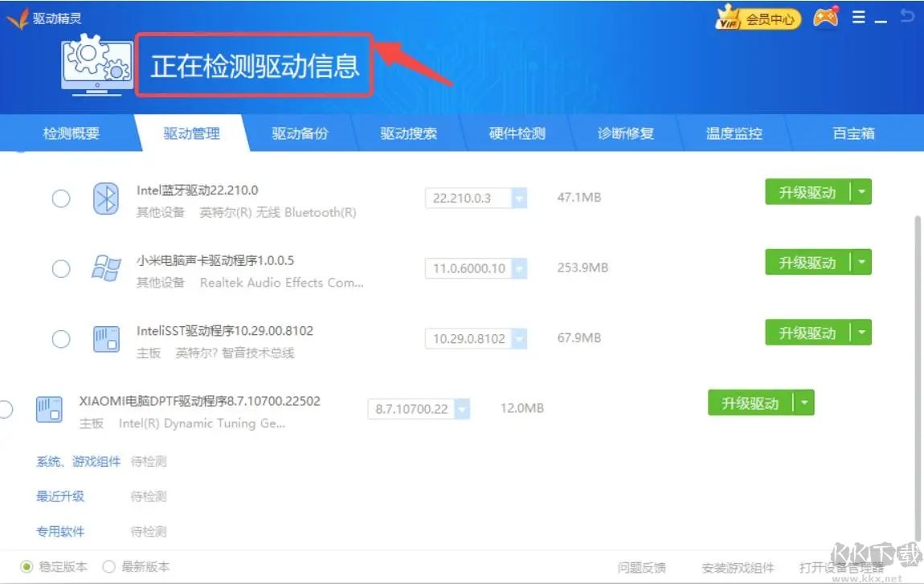Click the InteliSST motherboard icon
Image resolution: width=924 pixels, height=584 pixels.
(x=107, y=339)
